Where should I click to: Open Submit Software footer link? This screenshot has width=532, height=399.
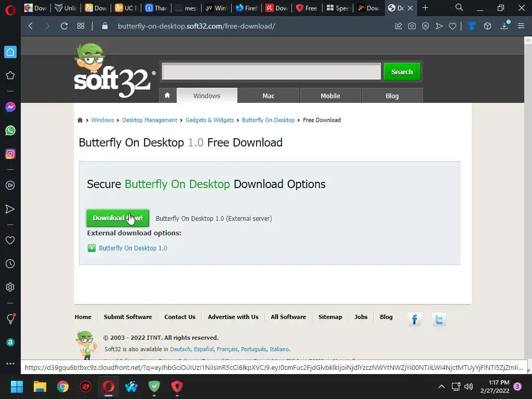click(128, 317)
